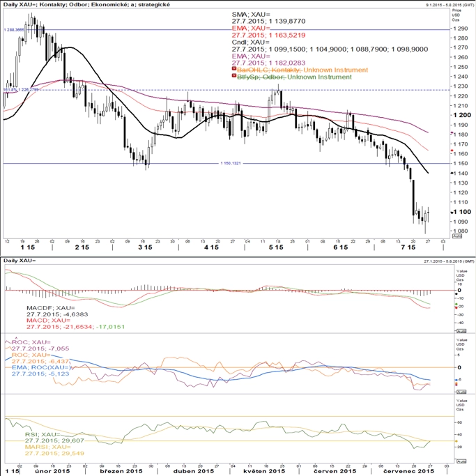Select the MACDF; XAU= indicator label
This screenshot has width=476, height=476.
click(x=51, y=308)
